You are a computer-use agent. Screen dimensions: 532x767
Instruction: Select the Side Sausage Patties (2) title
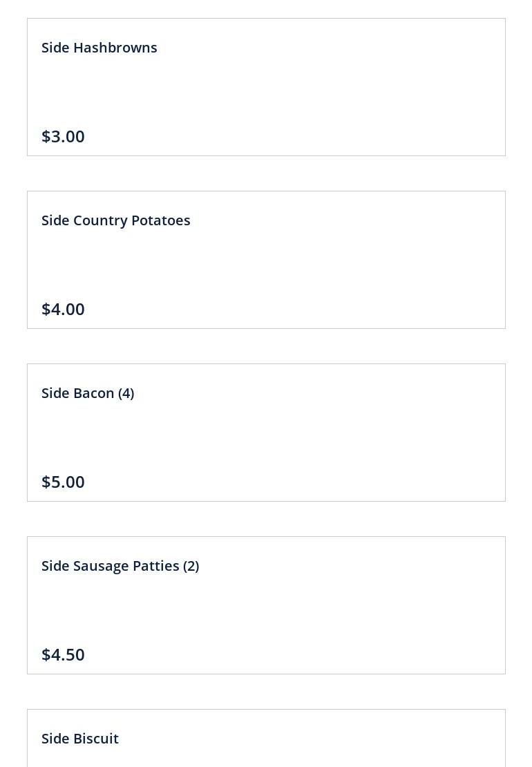pos(120,566)
